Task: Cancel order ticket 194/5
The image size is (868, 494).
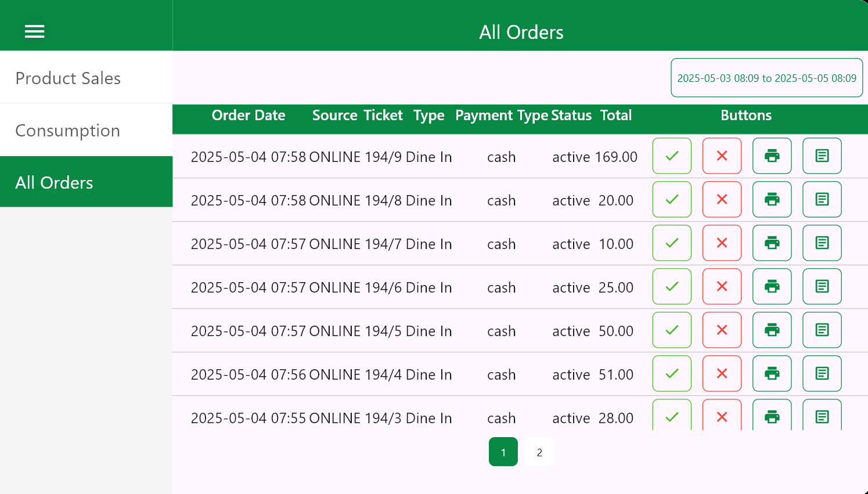Action: click(x=722, y=330)
